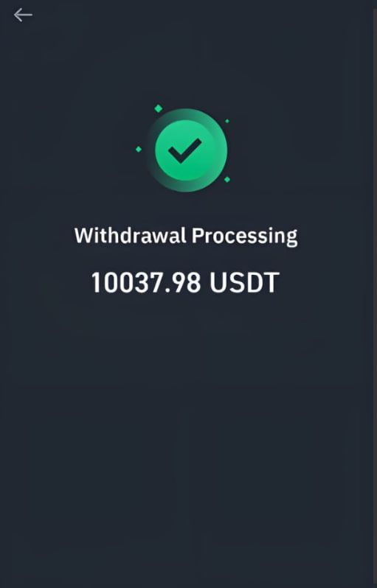The width and height of the screenshot is (377, 588).
Task: Tap the empty area at the screen bottom
Action: (186, 555)
